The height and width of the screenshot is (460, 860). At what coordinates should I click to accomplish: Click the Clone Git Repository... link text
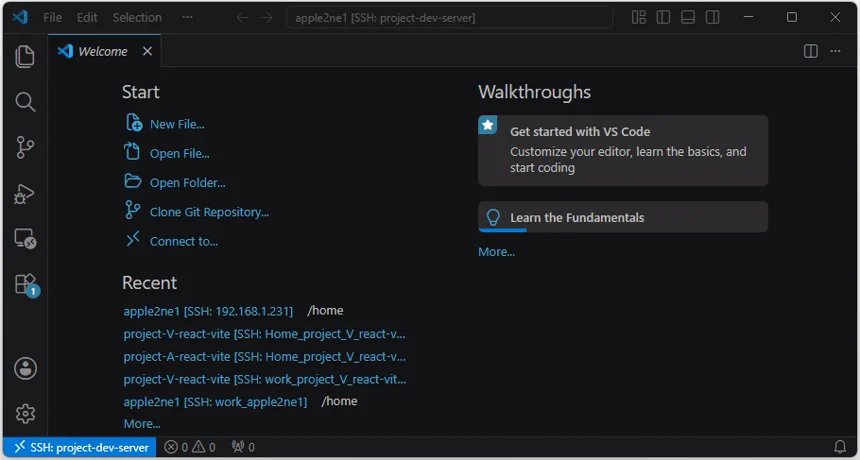[209, 212]
